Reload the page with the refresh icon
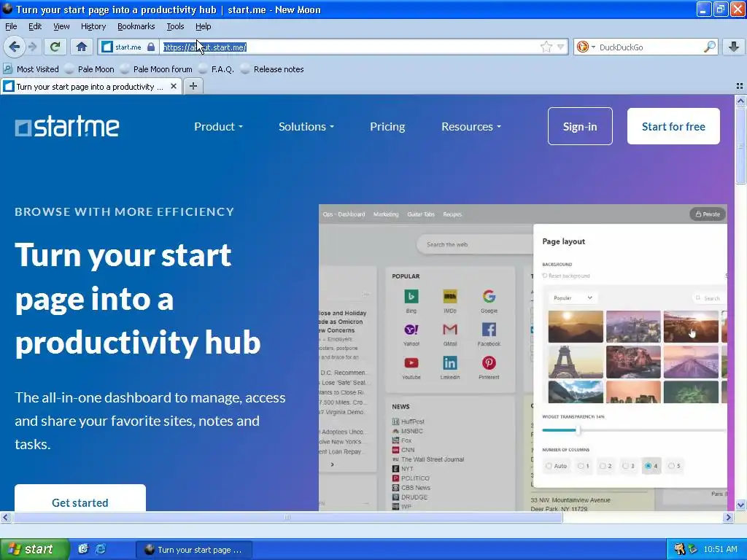 click(x=55, y=47)
